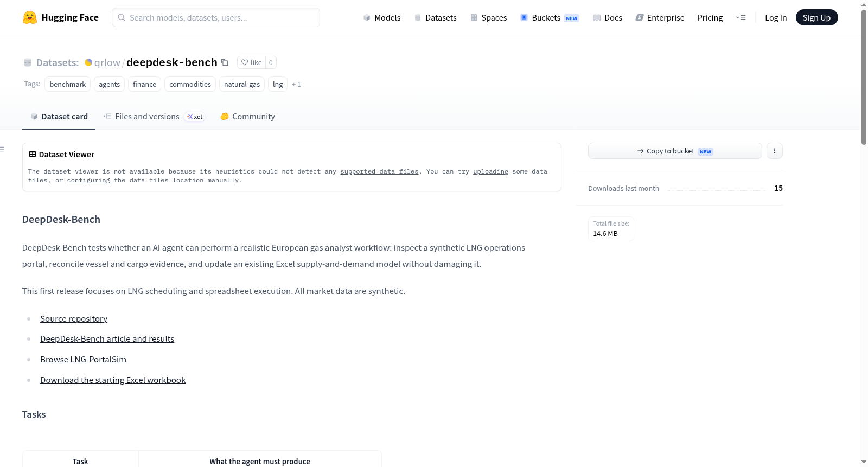
Task: Click the Downloads last month count 15
Action: point(778,188)
